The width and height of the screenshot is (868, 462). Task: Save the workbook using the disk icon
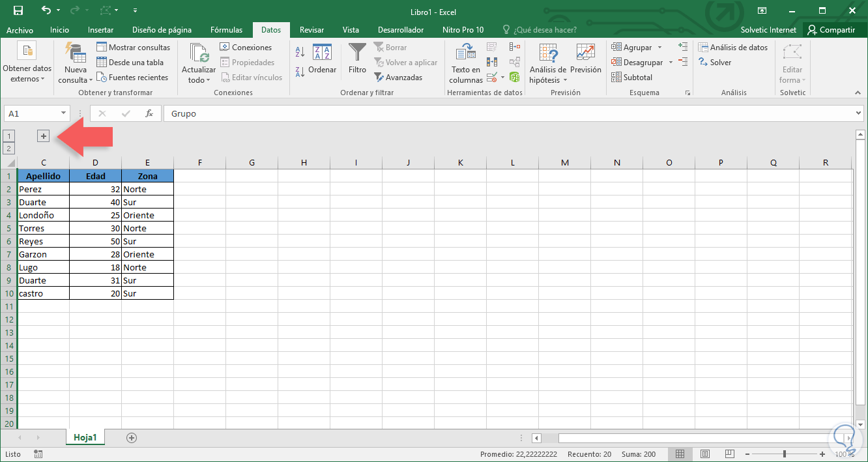click(x=18, y=10)
